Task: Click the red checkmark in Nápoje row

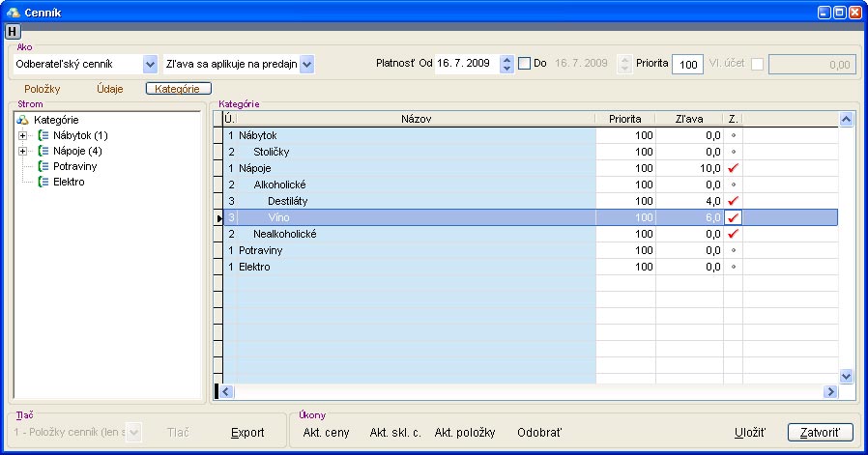Action: click(733, 168)
